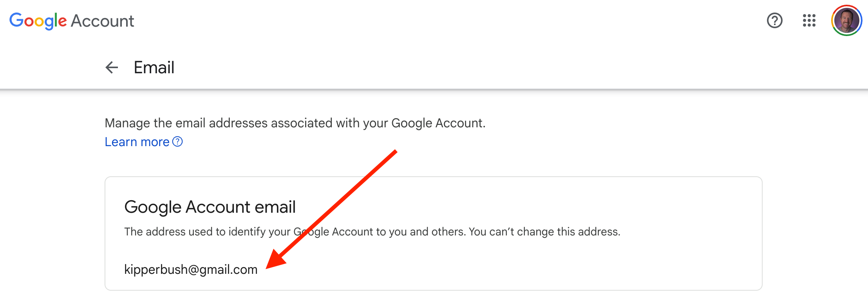Open the Help question mark icon
Viewport: 868px width, 304px height.
point(774,20)
